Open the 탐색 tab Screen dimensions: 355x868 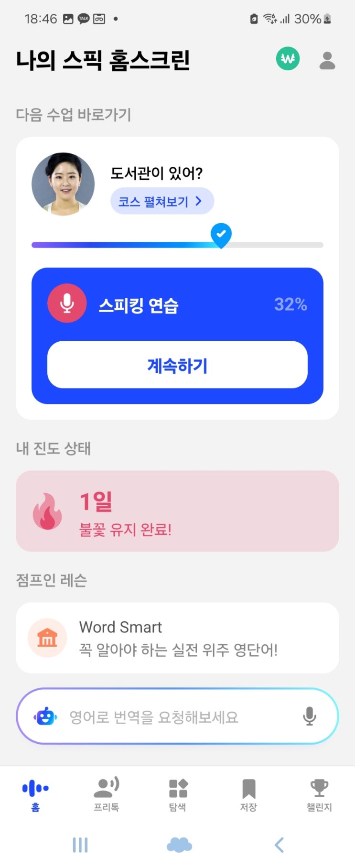point(178,794)
